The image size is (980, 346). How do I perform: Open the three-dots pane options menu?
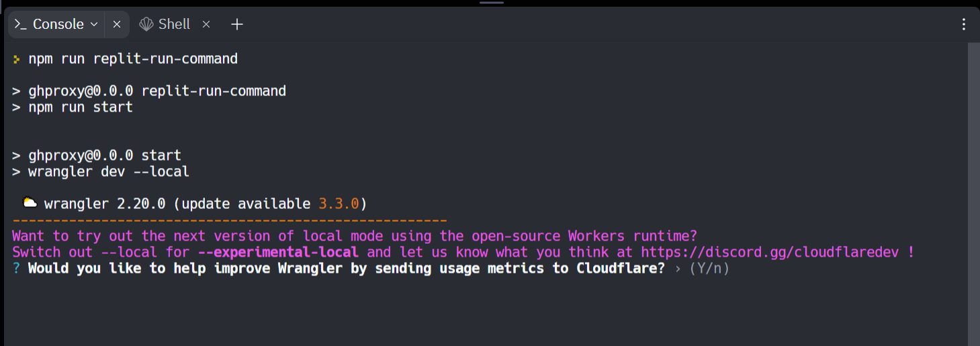pyautogui.click(x=964, y=24)
